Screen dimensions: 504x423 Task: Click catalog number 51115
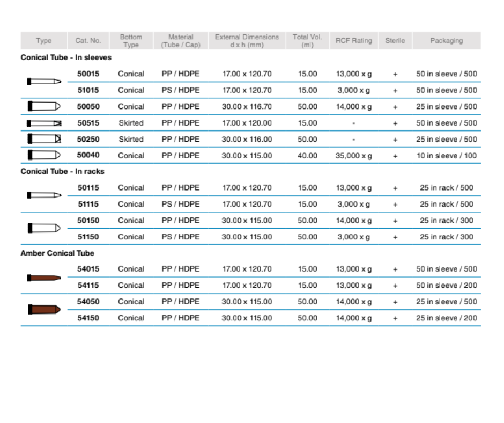click(x=88, y=204)
